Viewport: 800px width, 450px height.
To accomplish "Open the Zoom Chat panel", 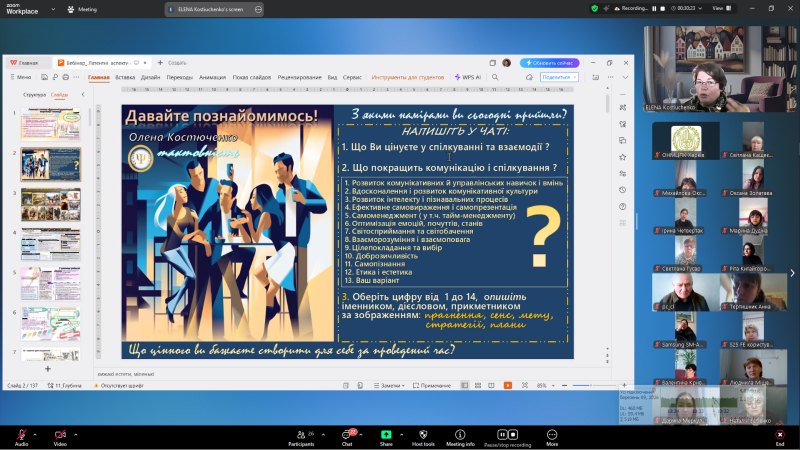I will [347, 434].
